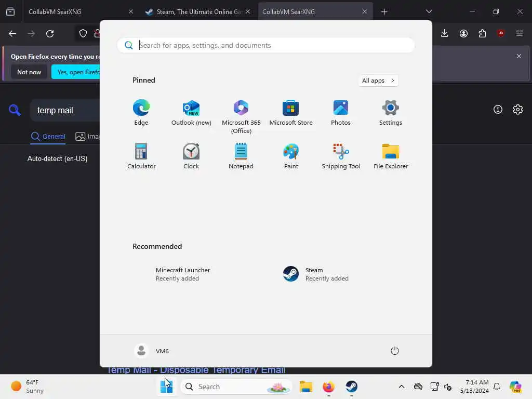Select the General search category
Image resolution: width=532 pixels, height=399 pixels.
(48, 137)
